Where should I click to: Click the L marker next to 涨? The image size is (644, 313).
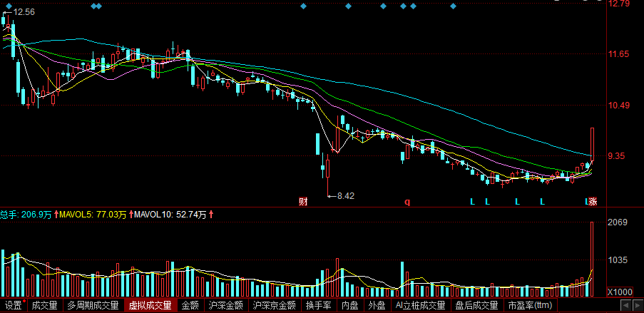click(x=587, y=202)
